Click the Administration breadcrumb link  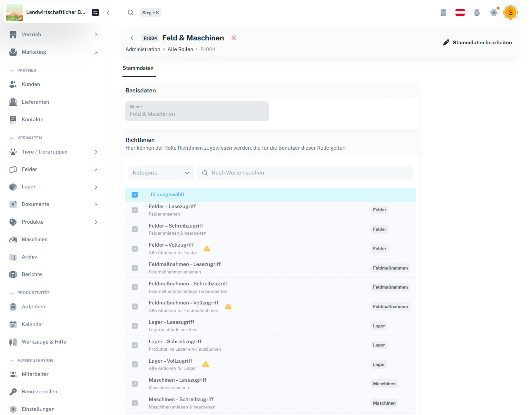(143, 49)
